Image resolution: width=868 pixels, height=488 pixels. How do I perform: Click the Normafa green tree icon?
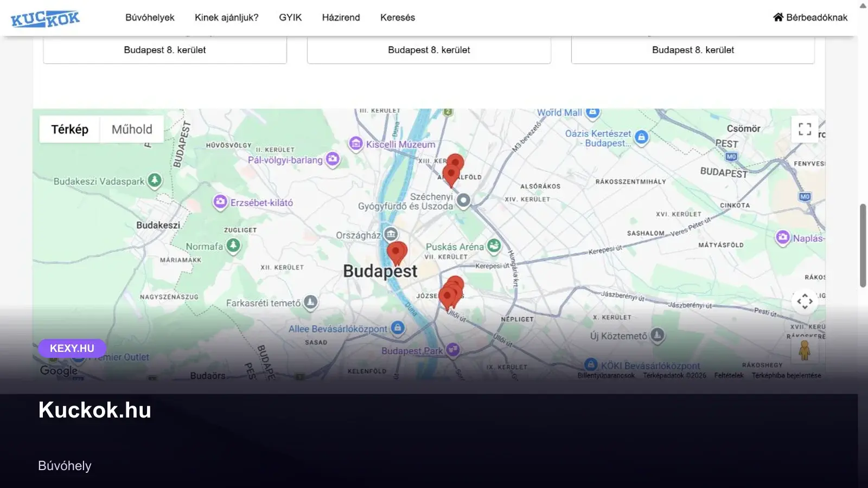pos(233,245)
